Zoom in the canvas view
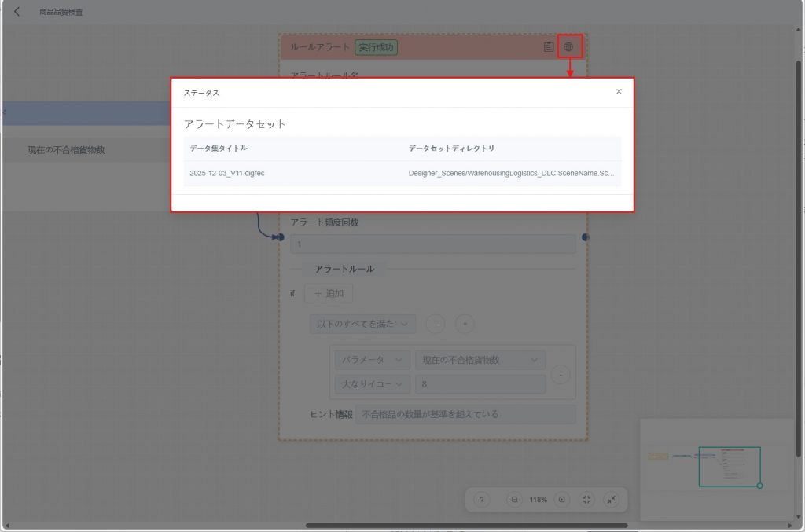This screenshot has height=532, width=805. pos(561,500)
